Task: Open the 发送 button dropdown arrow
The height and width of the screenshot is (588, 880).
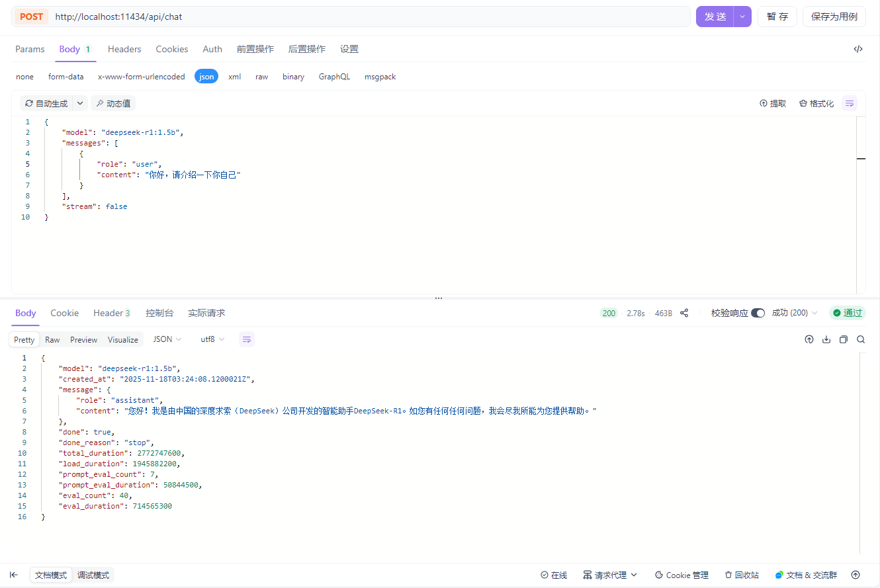Action: (x=742, y=16)
